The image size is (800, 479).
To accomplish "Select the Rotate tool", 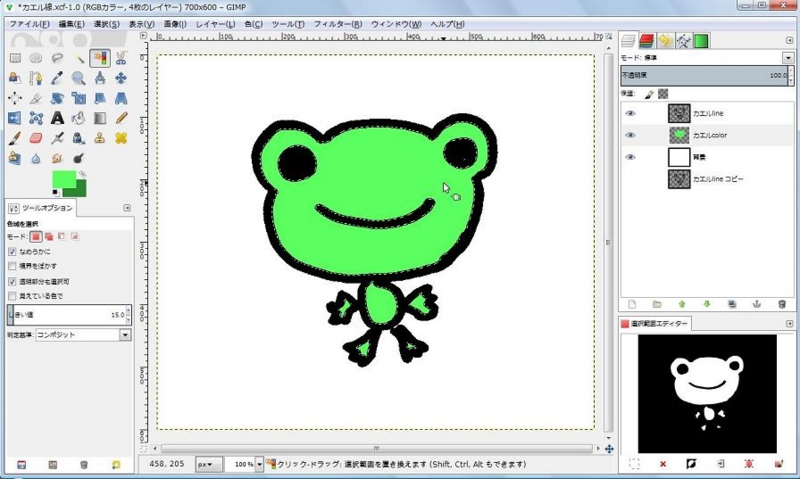I will pos(57,98).
